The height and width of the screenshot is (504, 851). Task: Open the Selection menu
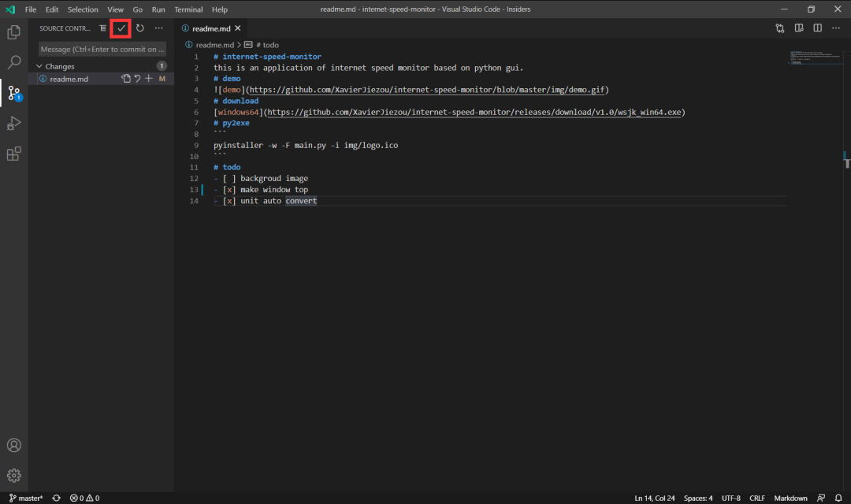tap(83, 9)
